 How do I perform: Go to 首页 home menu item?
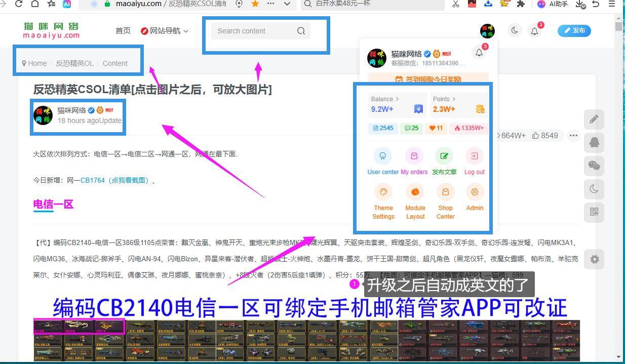(x=123, y=31)
